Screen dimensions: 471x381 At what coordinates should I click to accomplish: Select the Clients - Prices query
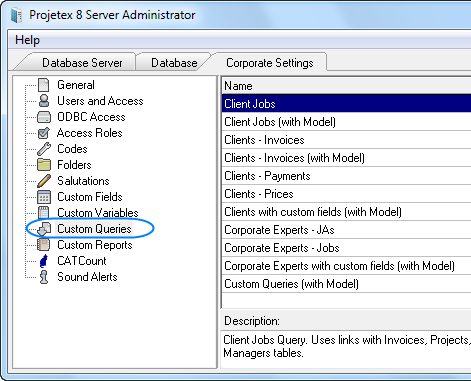coord(346,194)
